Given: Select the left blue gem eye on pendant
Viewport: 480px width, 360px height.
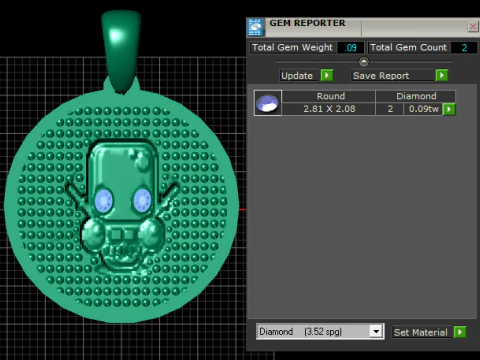Looking at the screenshot, I should (104, 201).
